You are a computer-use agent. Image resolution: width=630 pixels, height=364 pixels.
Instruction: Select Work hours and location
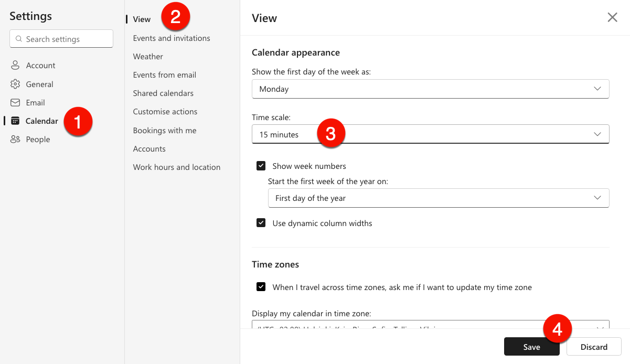[177, 167]
